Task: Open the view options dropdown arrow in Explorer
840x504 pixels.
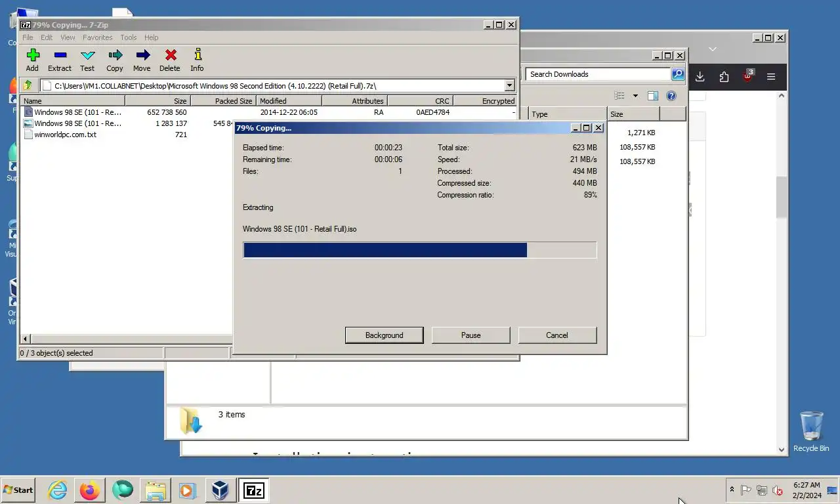Action: [635, 96]
